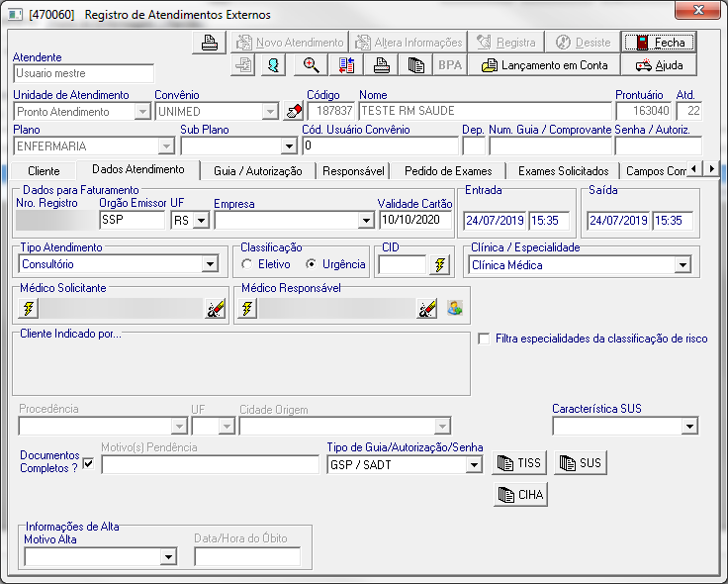The height and width of the screenshot is (584, 728).
Task: Click the CID code input field
Action: (403, 265)
